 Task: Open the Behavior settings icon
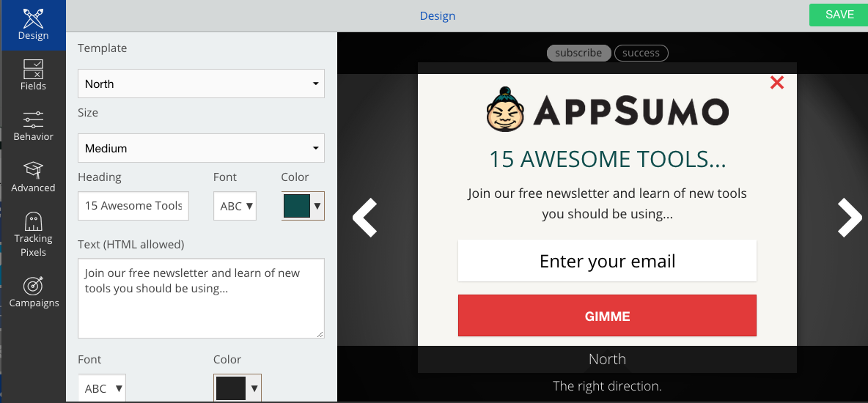click(33, 119)
